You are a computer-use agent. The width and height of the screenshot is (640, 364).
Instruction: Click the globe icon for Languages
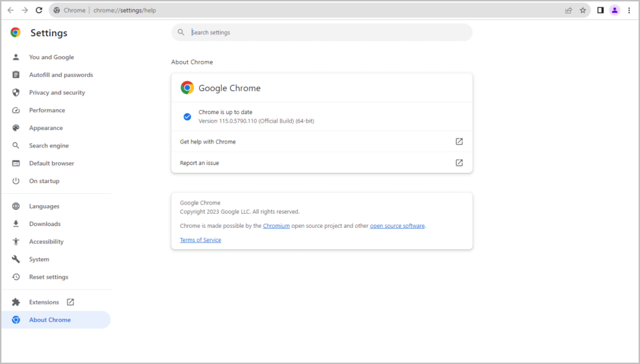pos(16,206)
